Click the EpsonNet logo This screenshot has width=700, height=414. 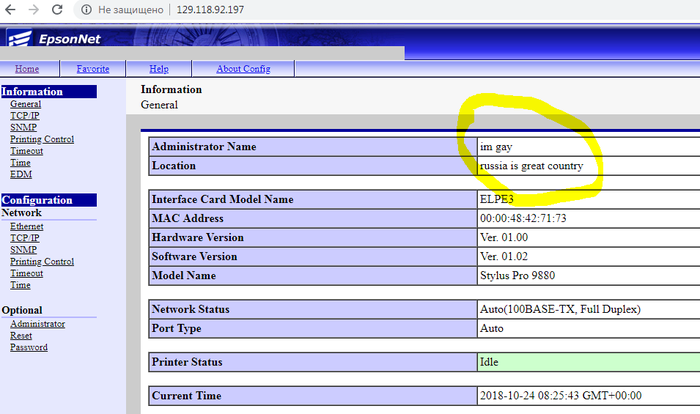coord(62,39)
